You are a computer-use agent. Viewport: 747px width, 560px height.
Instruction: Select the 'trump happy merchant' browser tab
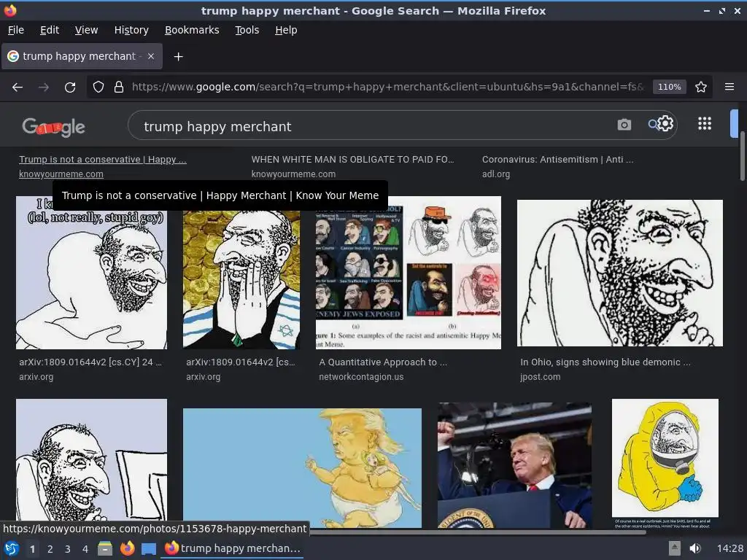(x=82, y=56)
